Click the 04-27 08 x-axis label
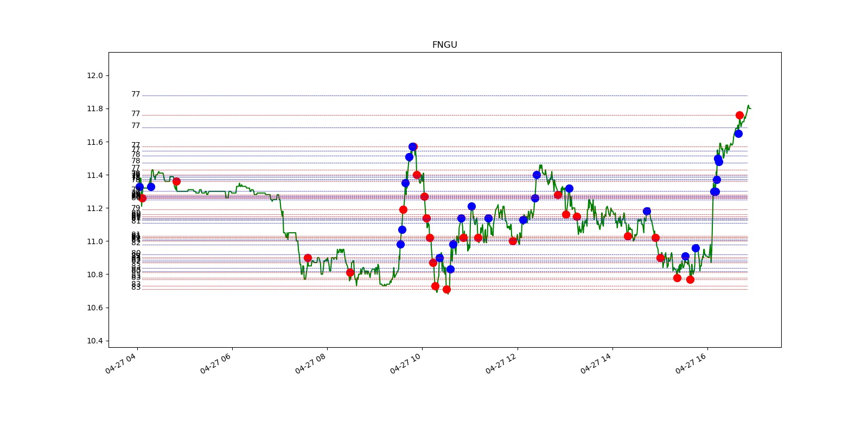Screen dimensions: 868x434 (310, 363)
